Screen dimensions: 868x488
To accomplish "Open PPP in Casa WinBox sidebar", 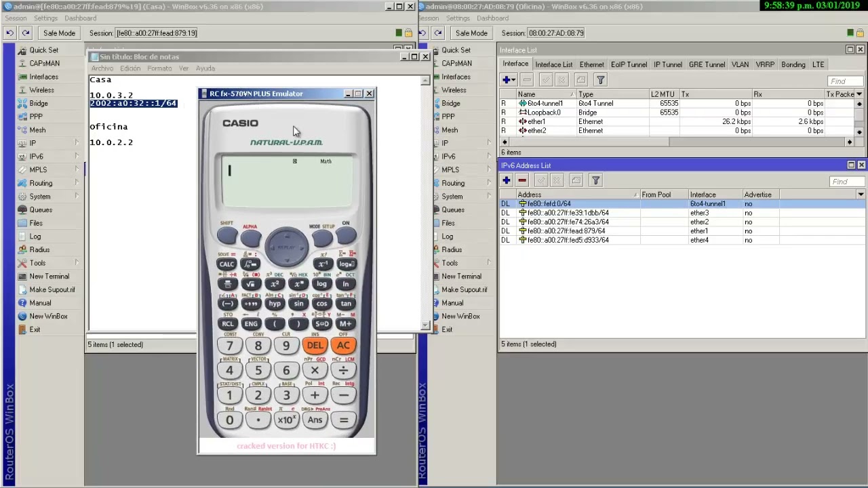I will (35, 117).
